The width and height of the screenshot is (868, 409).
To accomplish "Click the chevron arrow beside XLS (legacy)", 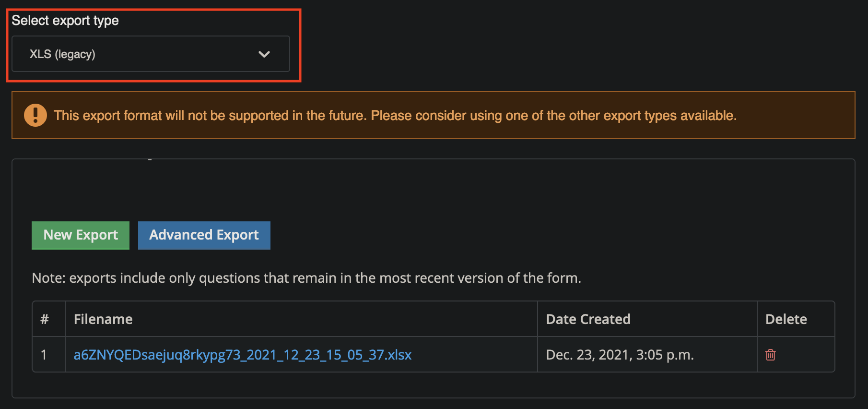I will [264, 54].
